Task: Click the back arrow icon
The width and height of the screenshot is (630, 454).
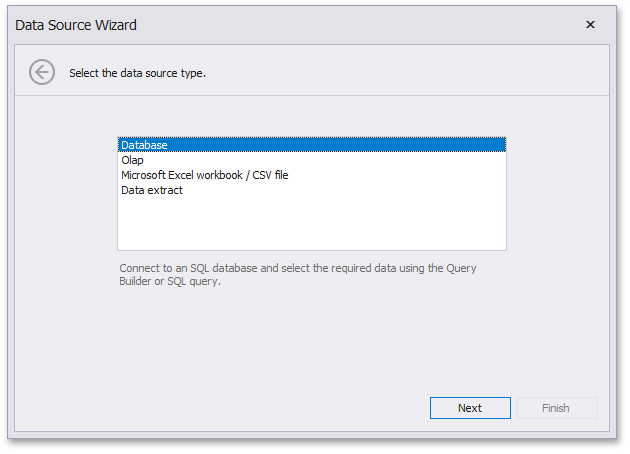Action: pos(41,72)
